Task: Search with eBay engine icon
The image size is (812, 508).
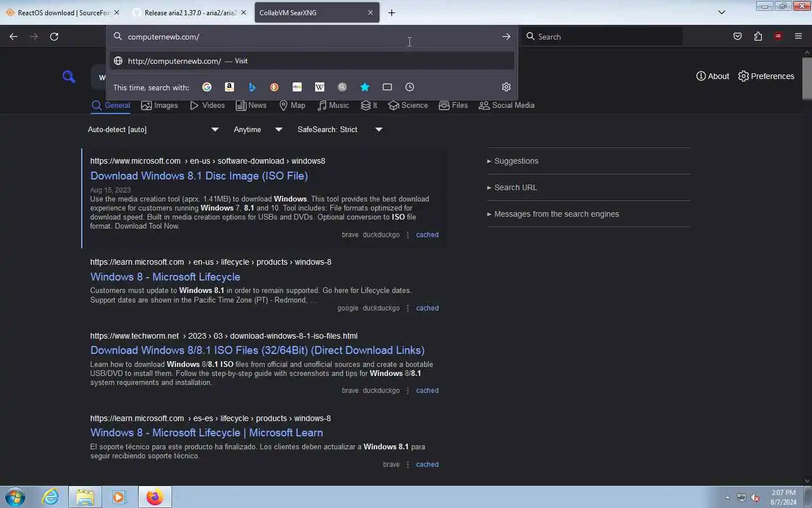Action: [297, 87]
